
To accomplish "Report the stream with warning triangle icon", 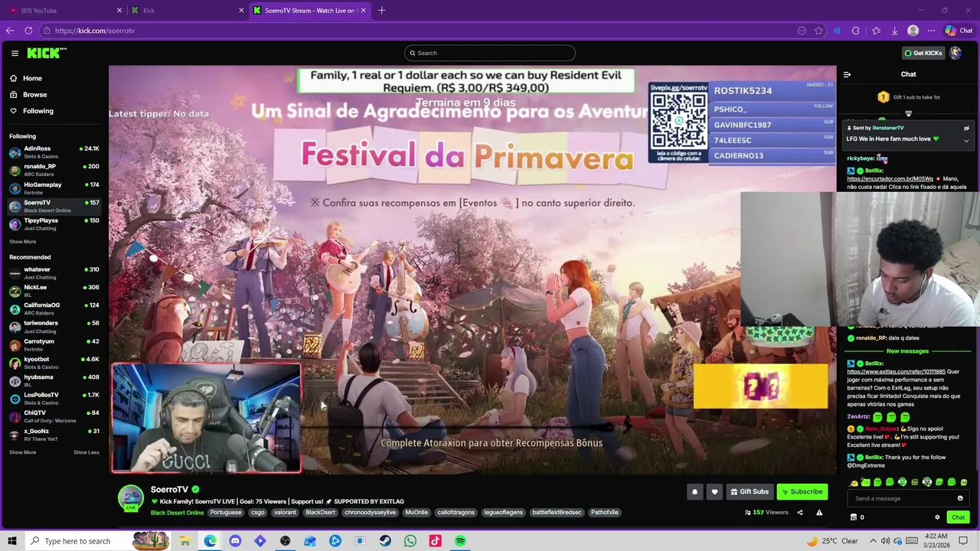I will click(x=819, y=513).
